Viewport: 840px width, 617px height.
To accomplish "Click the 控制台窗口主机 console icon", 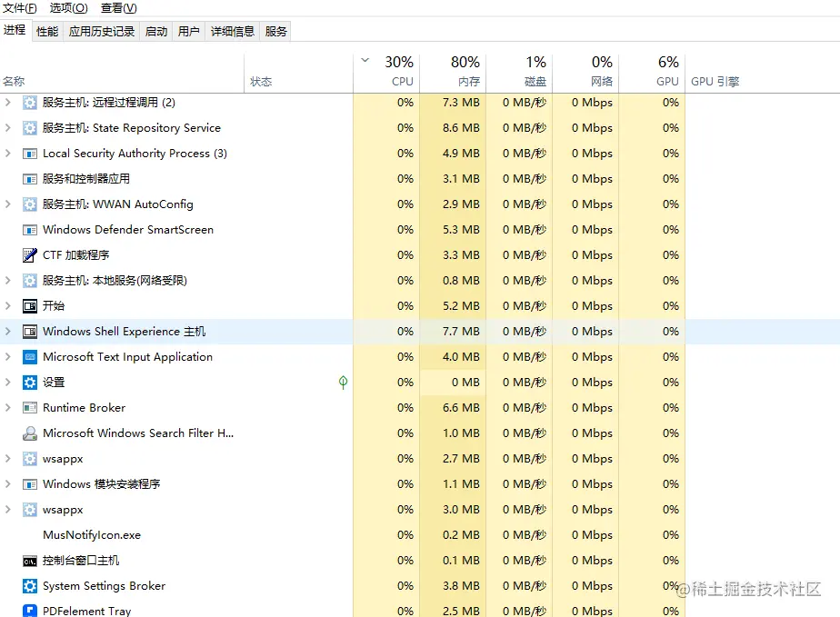I will (x=30, y=561).
